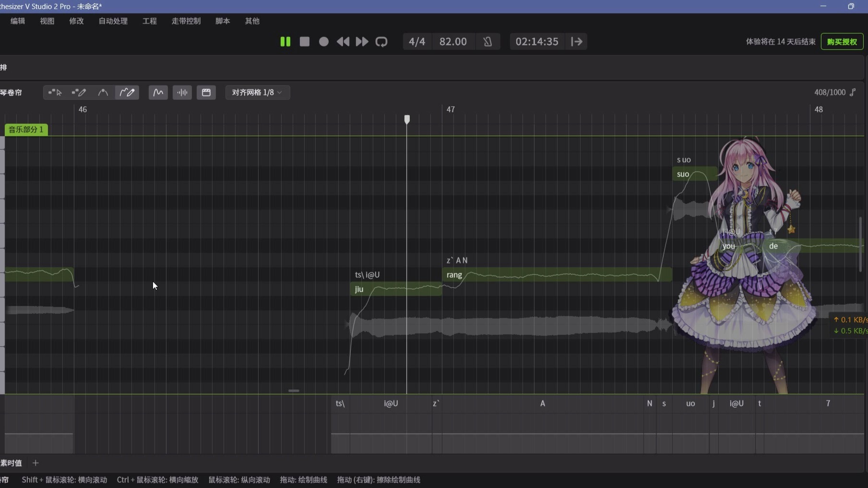This screenshot has width=868, height=488.
Task: Open the 工程 menu
Action: 150,21
